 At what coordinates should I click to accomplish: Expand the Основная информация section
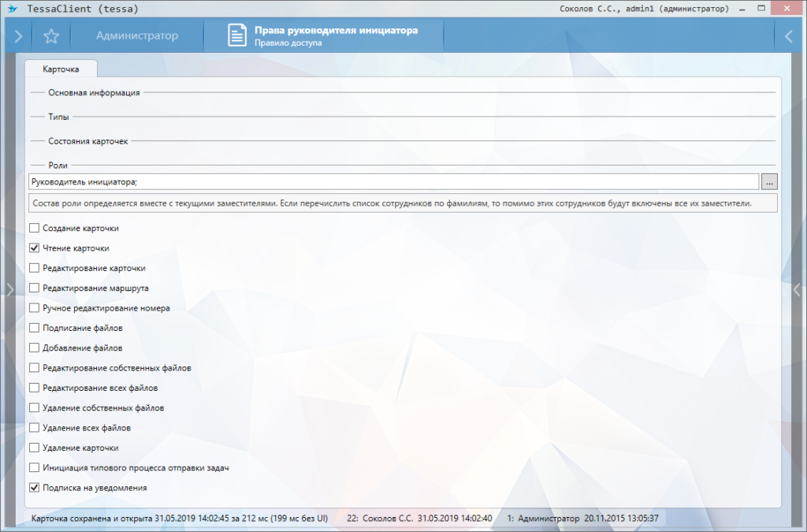[x=94, y=93]
